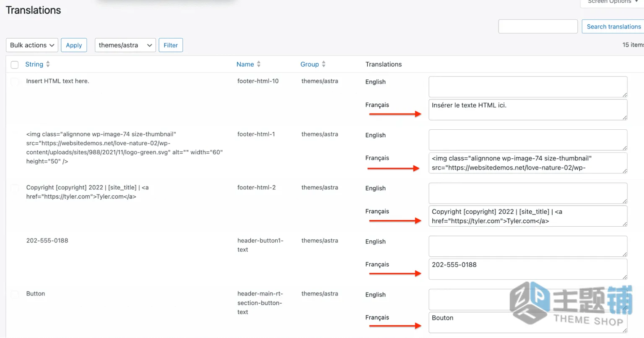Edit Français field containing '202-555-0188'
Viewport: 644px width, 338px height.
tap(528, 269)
